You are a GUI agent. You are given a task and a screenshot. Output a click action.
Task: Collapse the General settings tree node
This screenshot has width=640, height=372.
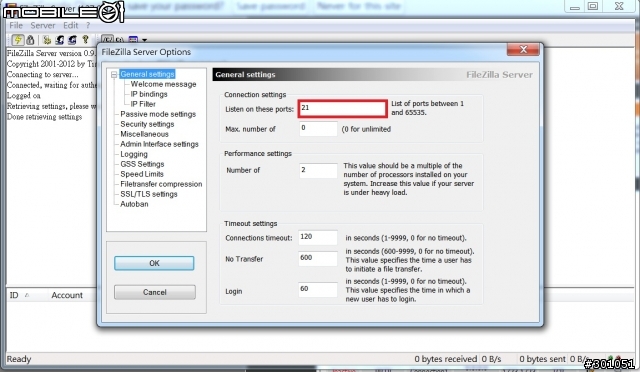[x=114, y=75]
